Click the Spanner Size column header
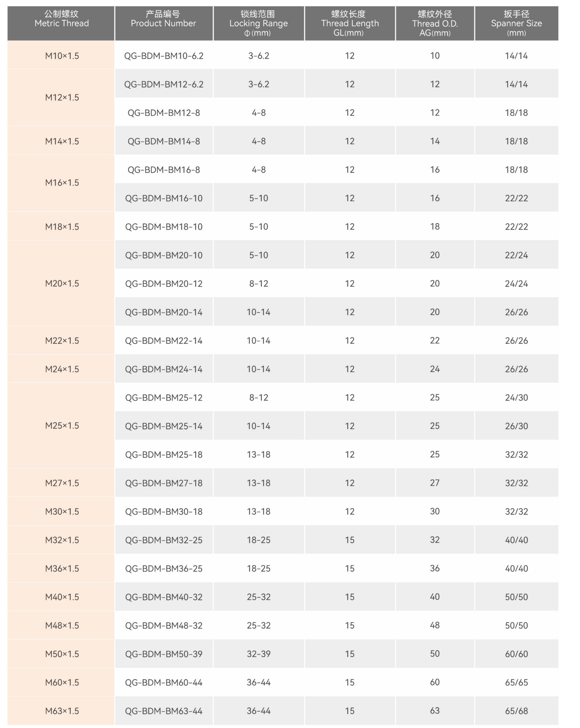 516,23
